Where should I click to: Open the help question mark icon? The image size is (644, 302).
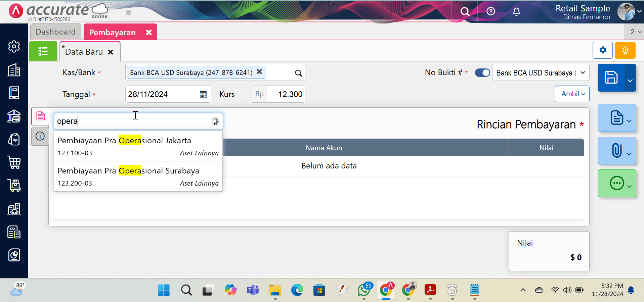point(490,12)
